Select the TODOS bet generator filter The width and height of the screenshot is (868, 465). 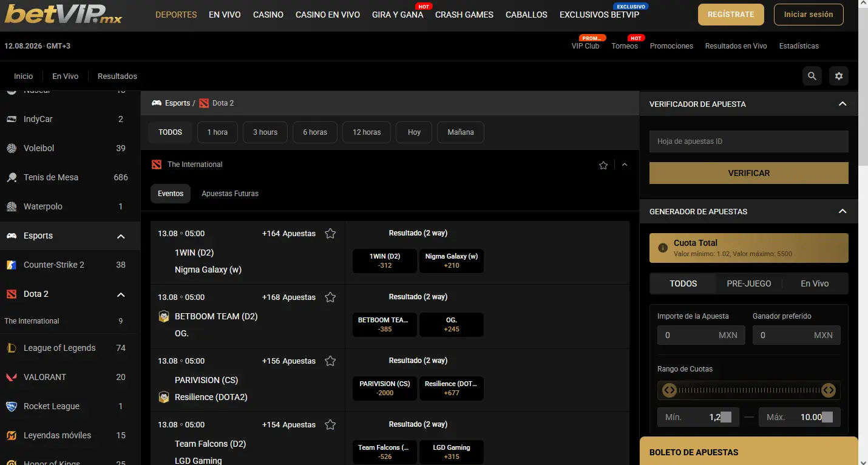tap(683, 283)
